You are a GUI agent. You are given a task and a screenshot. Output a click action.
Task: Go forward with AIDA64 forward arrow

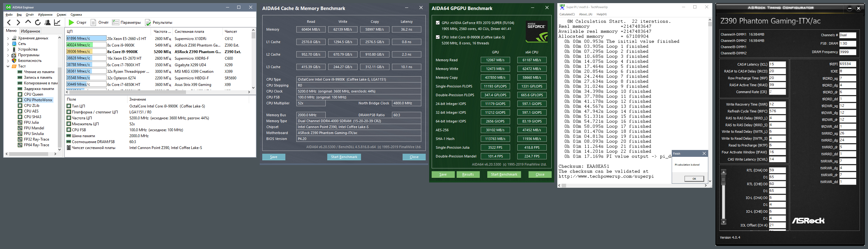(18, 22)
